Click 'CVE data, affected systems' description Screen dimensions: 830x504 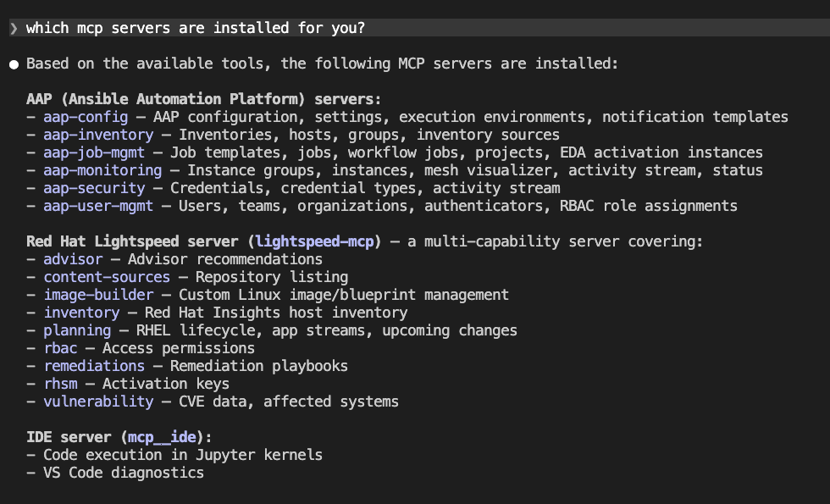pyautogui.click(x=289, y=402)
